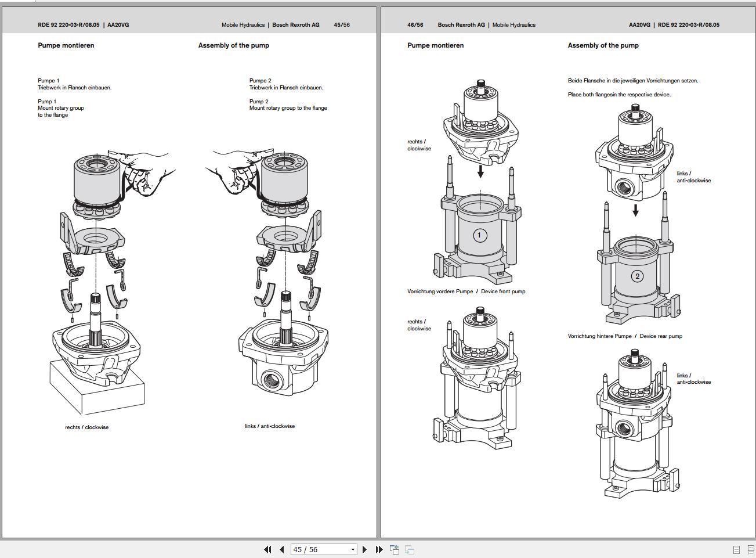Open the page number dropdown
Viewport: 756px width, 558px height.
coord(352,549)
